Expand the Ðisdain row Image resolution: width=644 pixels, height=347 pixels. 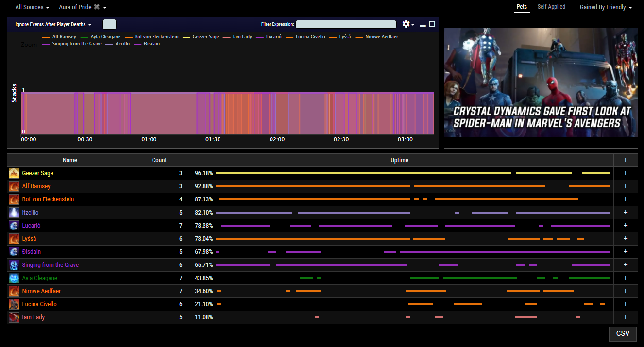click(x=626, y=252)
